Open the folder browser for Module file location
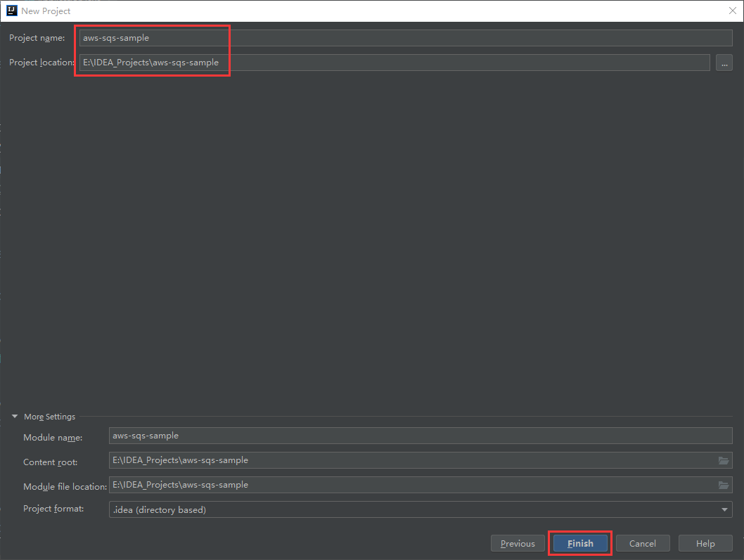 tap(725, 485)
